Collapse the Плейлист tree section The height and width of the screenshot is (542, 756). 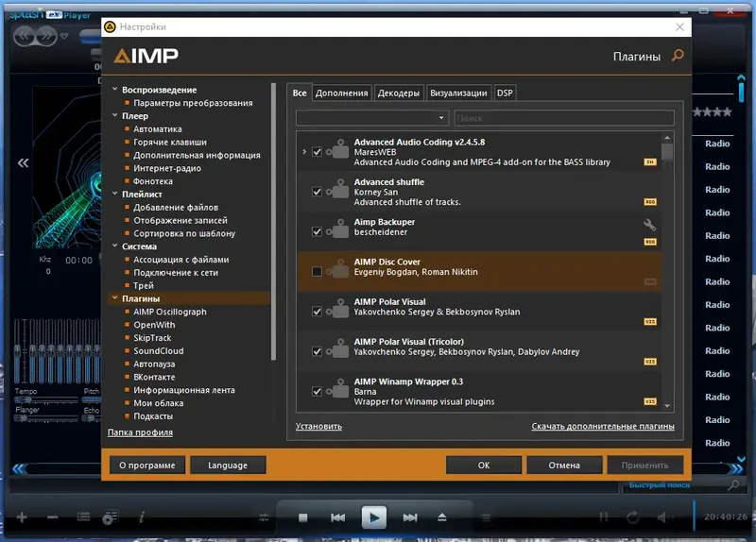pos(114,194)
